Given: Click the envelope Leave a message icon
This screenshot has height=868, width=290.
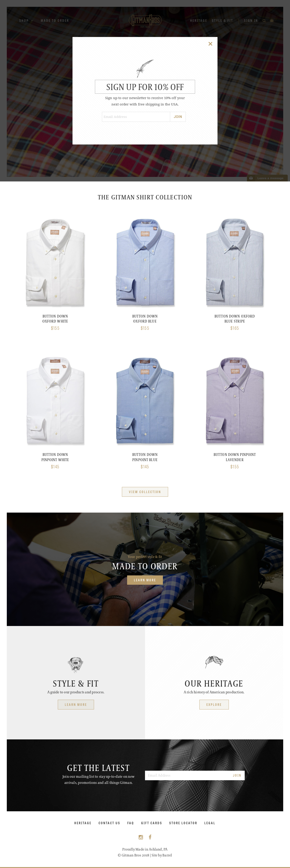Looking at the screenshot, I should [251, 178].
